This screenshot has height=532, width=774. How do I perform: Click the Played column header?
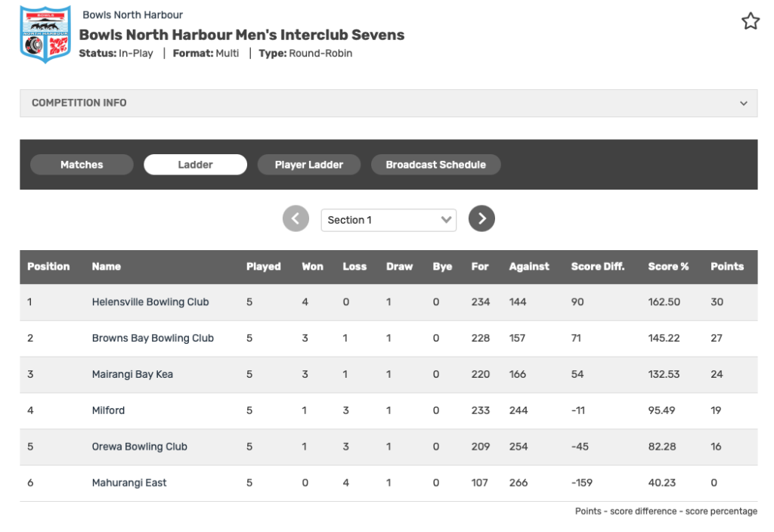click(264, 267)
